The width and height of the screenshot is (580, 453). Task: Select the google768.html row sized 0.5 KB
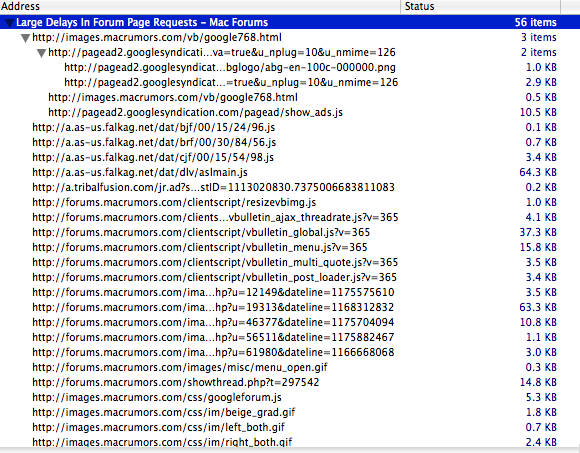(x=290, y=97)
